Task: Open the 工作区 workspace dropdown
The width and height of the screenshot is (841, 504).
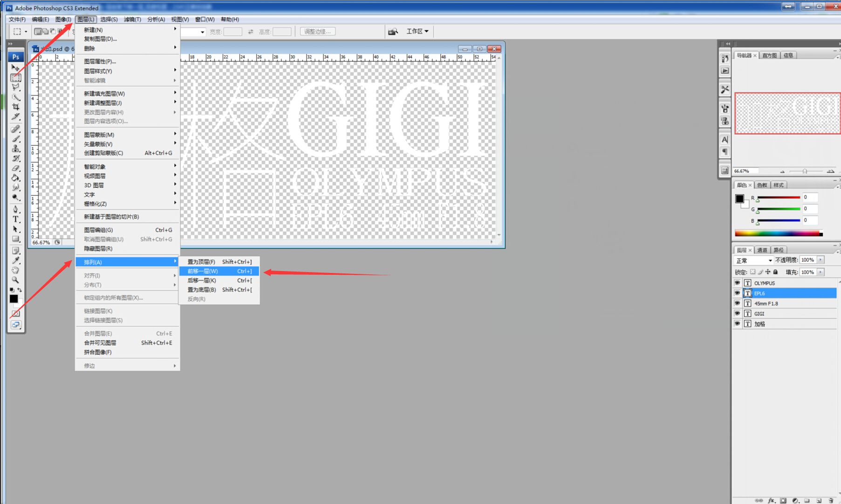Action: pos(417,31)
